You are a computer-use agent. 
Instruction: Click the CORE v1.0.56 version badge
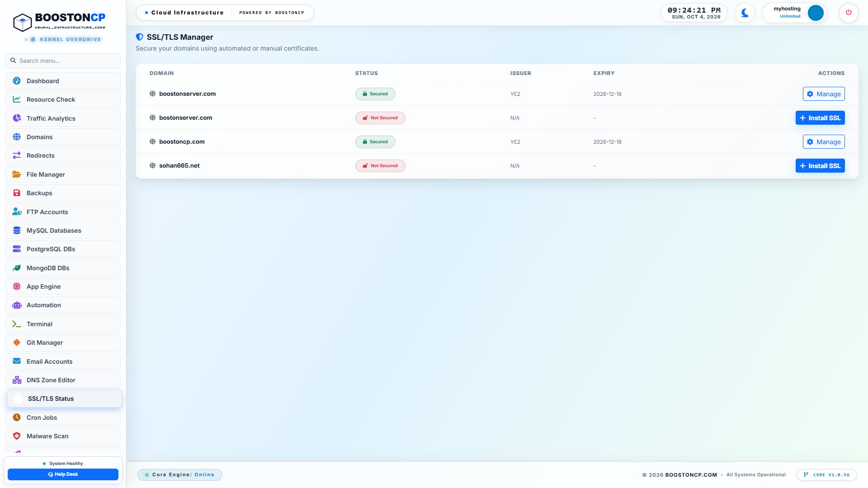click(x=827, y=475)
